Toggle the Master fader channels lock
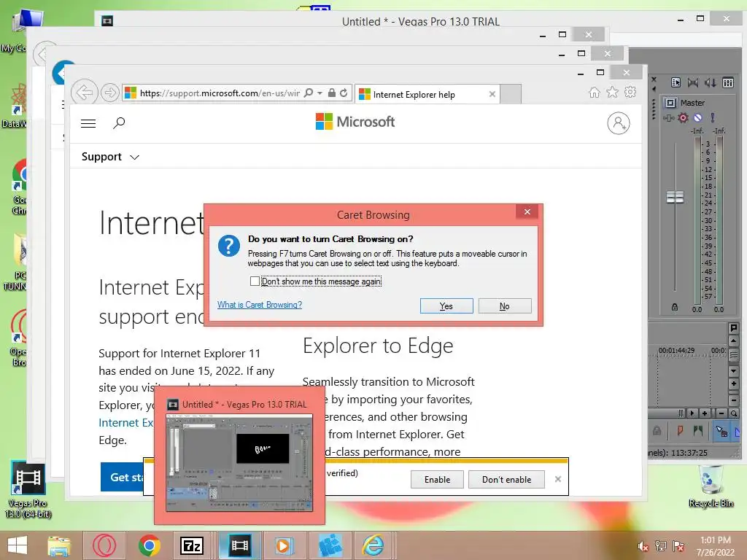 675,308
